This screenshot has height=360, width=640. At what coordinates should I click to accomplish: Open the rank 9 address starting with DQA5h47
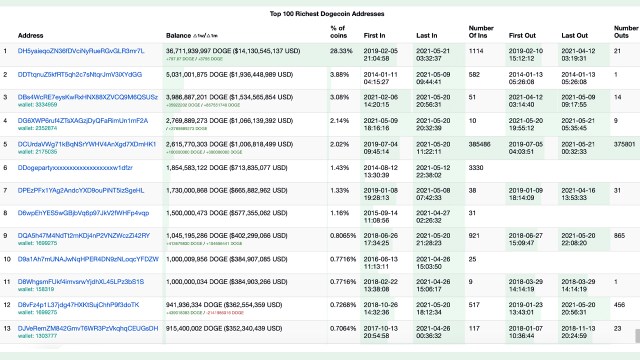[84, 236]
